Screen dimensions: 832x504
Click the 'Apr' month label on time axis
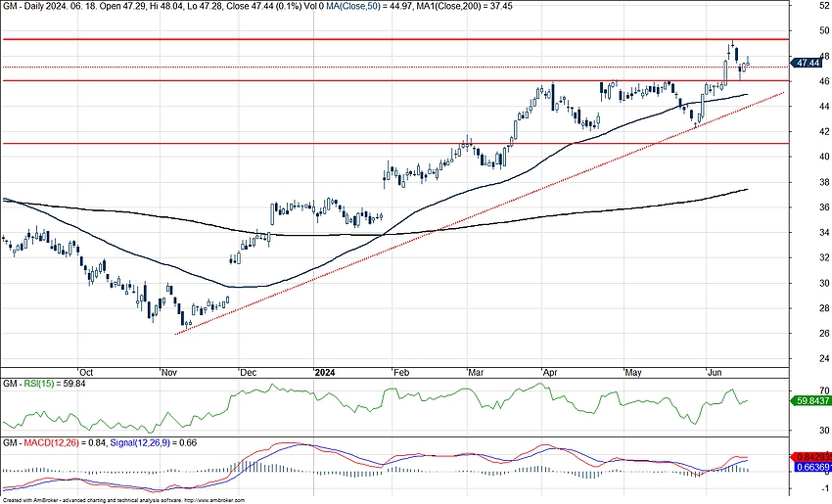550,373
